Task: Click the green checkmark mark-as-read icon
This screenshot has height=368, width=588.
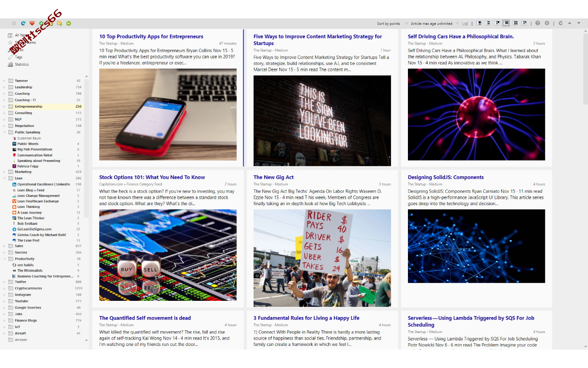Action: pyautogui.click(x=68, y=23)
